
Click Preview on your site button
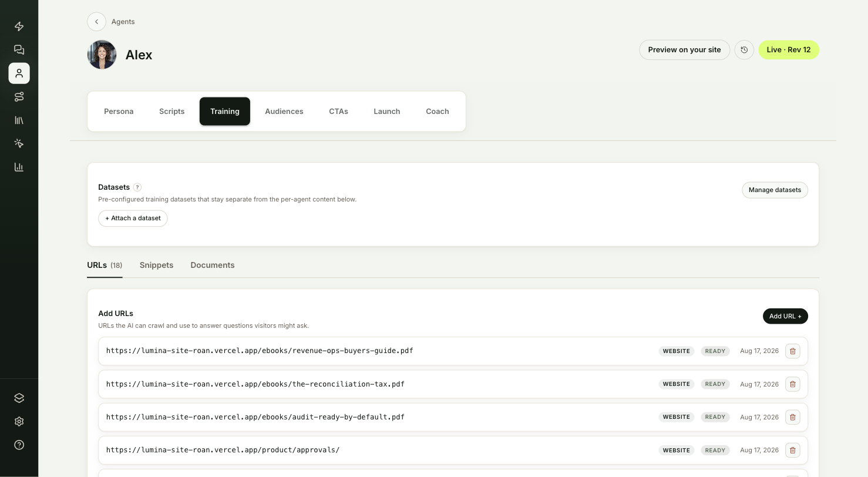tap(684, 50)
